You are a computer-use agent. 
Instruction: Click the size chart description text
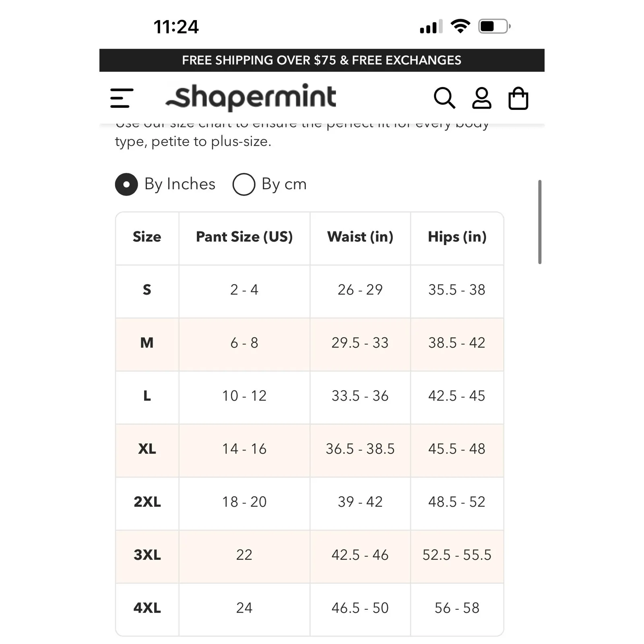click(302, 133)
